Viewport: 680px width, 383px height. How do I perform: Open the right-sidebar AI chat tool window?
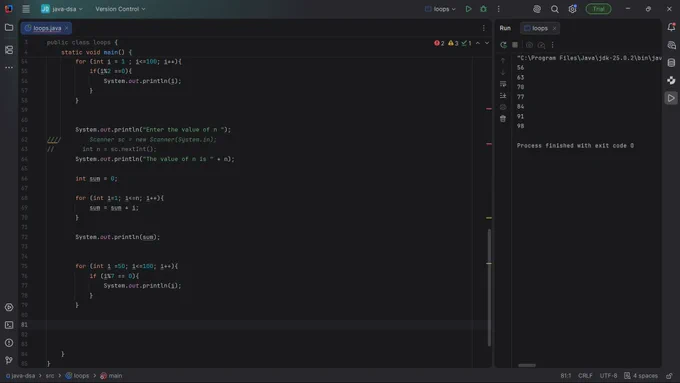(x=671, y=45)
